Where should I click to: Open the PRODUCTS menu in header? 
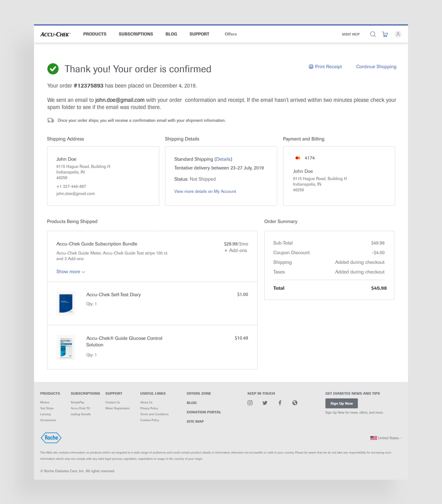coord(95,34)
